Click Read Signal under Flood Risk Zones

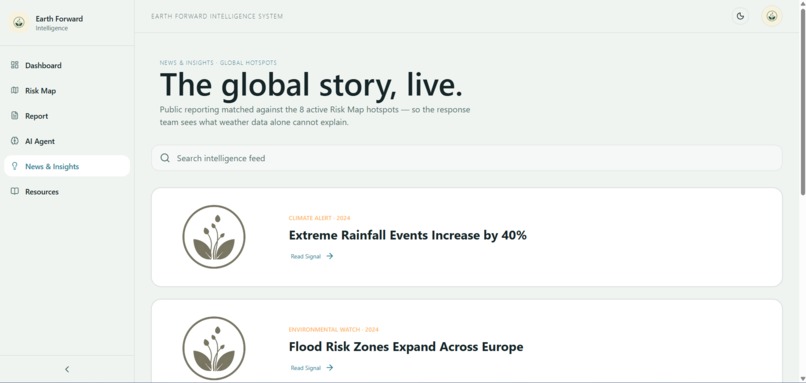tap(306, 368)
